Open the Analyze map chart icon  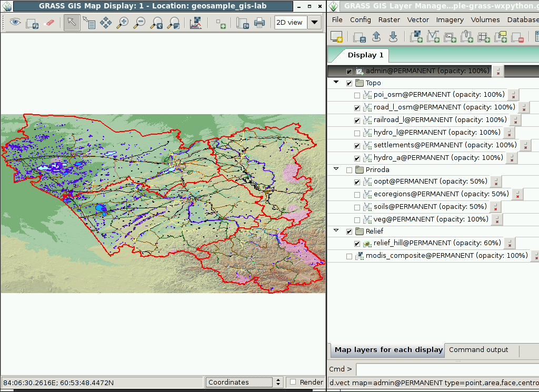tap(196, 23)
